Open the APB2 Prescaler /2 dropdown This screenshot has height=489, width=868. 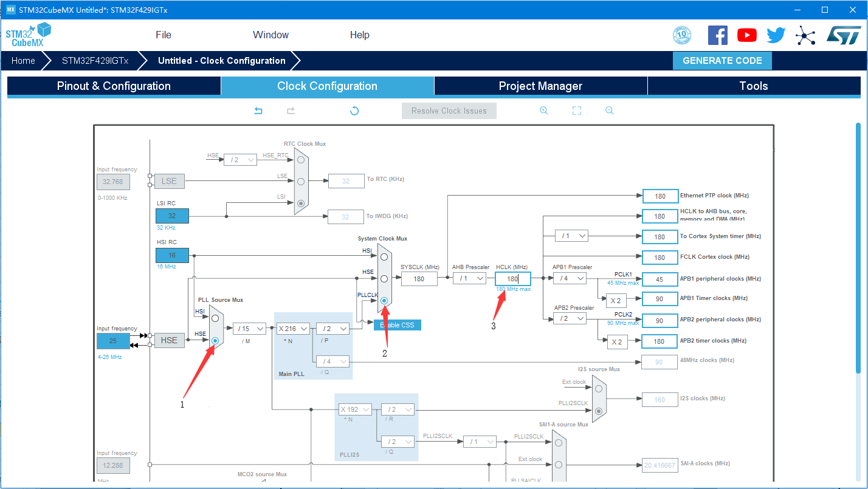tap(570, 318)
